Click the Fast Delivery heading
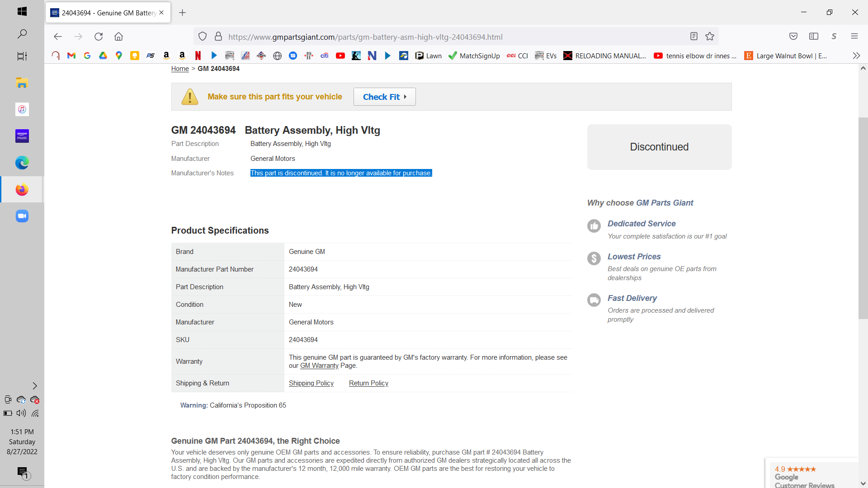868x488 pixels. [632, 298]
